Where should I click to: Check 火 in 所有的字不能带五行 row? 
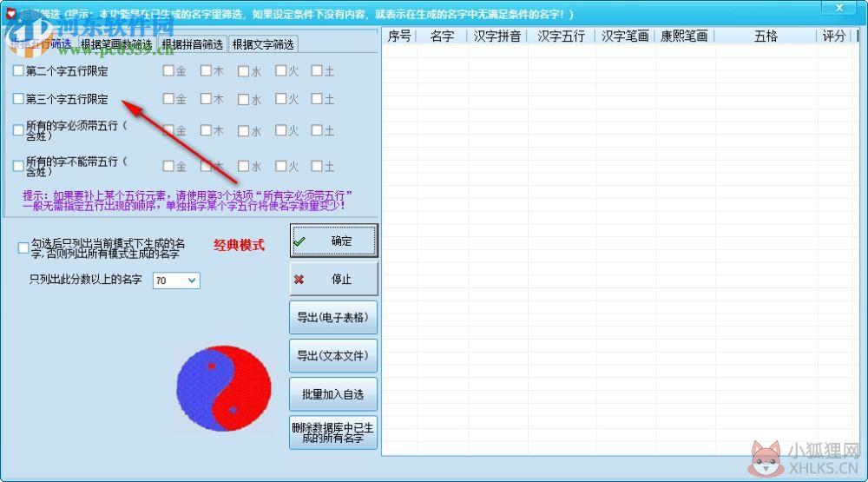[x=280, y=166]
